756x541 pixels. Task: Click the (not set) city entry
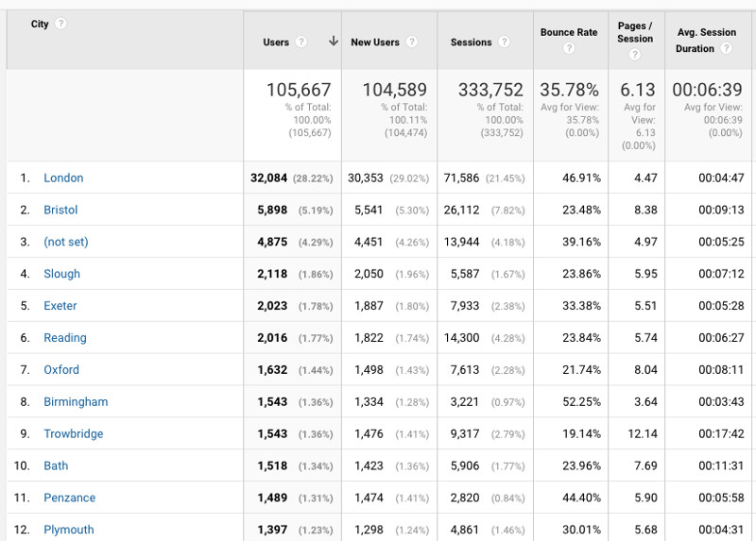pos(65,242)
